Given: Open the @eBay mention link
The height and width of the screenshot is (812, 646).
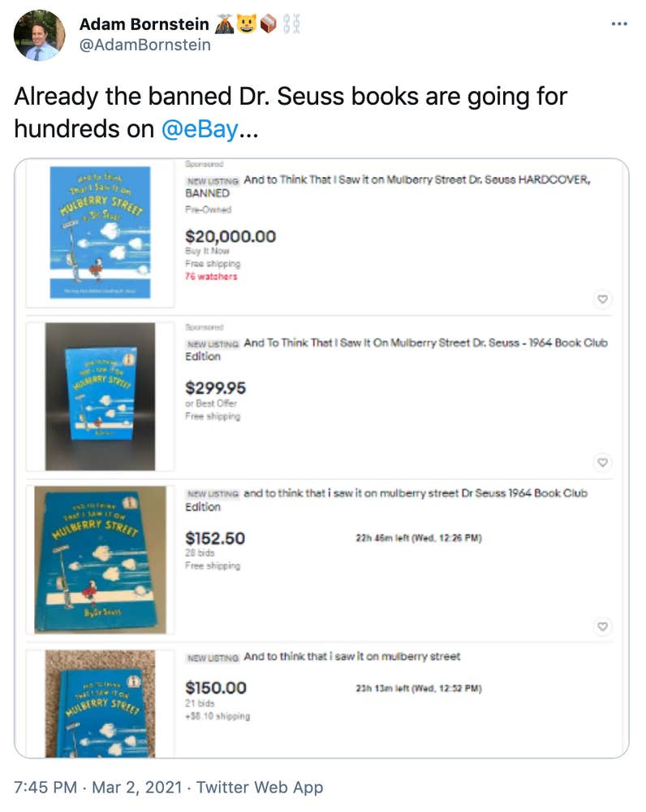Looking at the screenshot, I should (199, 128).
